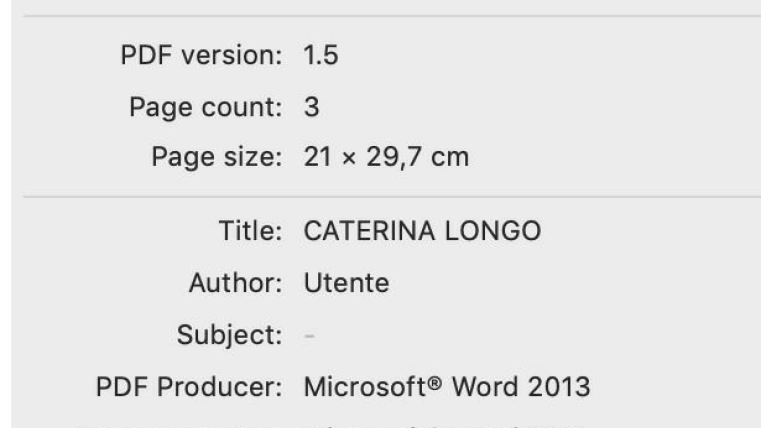This screenshot has height=428, width=761.
Task: Select the author value Utente
Action: [346, 283]
